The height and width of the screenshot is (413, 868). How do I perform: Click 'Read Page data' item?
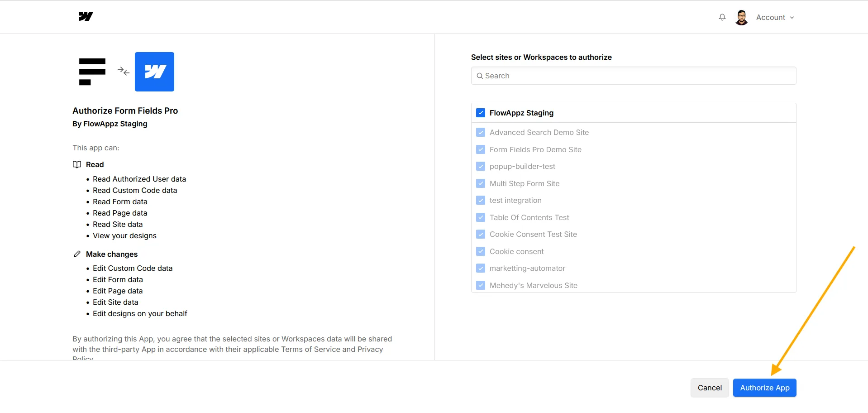(120, 213)
